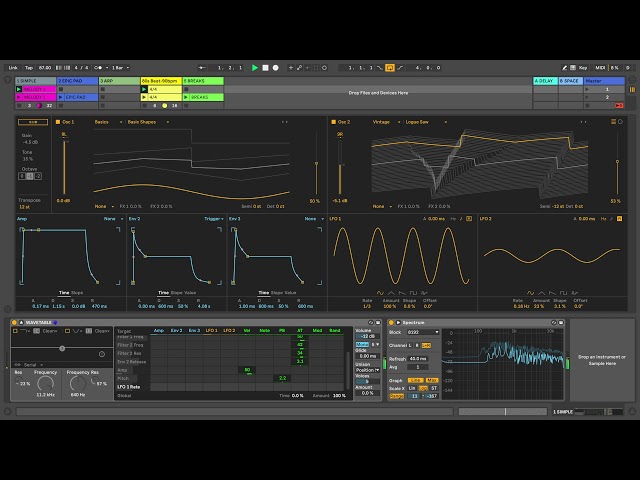Toggle the Spectrum device activator
This screenshot has height=480, width=640.
pyautogui.click(x=391, y=322)
